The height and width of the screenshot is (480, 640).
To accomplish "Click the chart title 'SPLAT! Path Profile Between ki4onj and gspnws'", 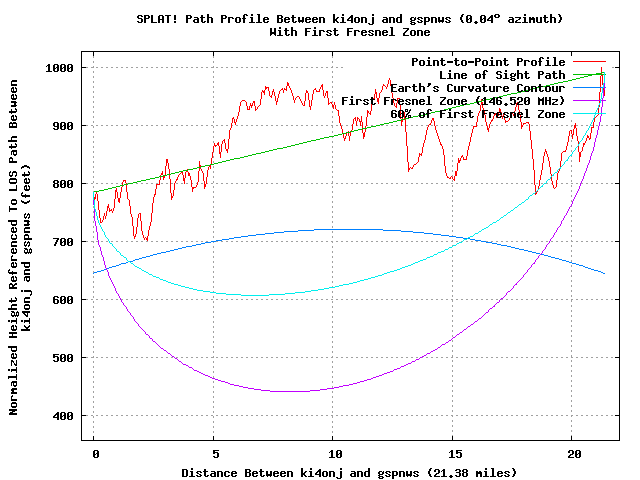I will (293, 19).
